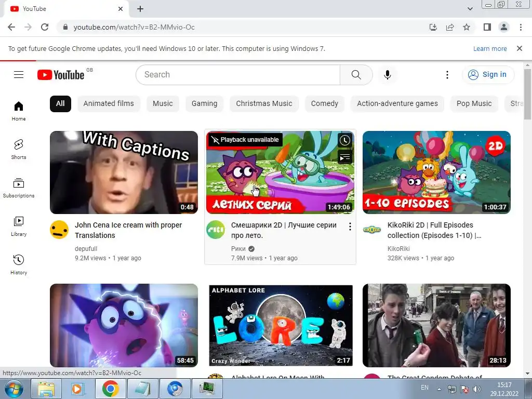Screen dimensions: 532x399
Task: Reload the page
Action: 45,27
